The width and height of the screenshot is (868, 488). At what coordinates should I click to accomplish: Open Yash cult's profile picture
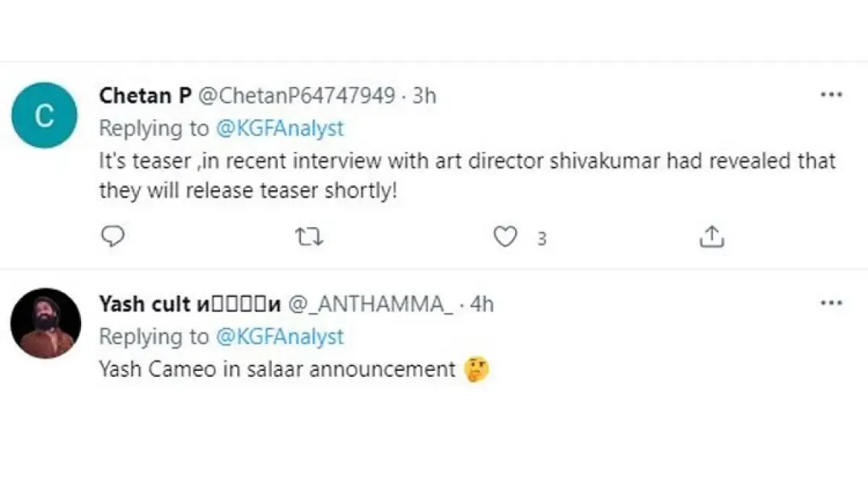tap(45, 323)
